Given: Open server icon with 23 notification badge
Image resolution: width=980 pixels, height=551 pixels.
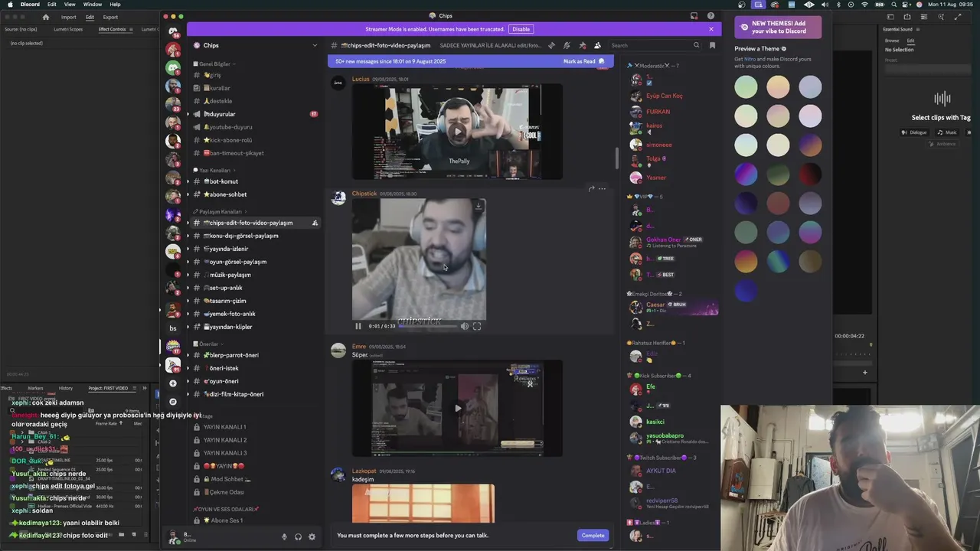Looking at the screenshot, I should pyautogui.click(x=173, y=103).
